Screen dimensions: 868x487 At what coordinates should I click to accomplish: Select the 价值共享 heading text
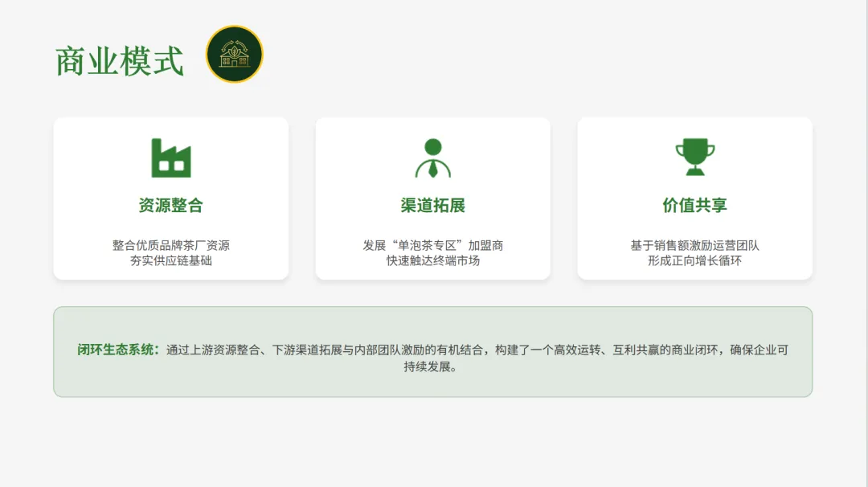(x=694, y=204)
